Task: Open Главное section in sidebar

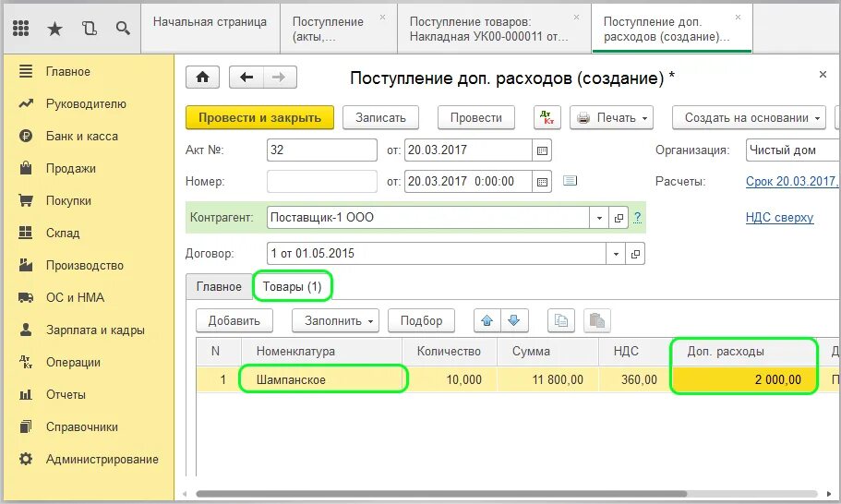Action: pyautogui.click(x=68, y=71)
